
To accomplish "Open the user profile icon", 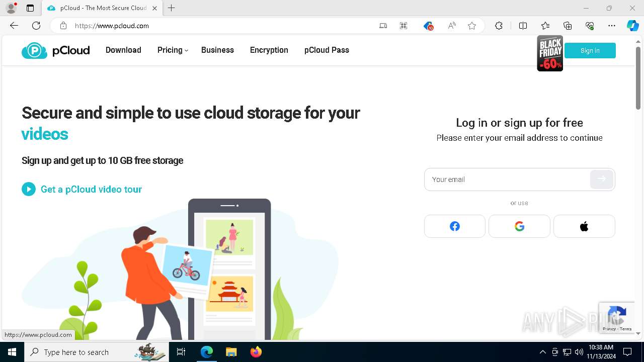I will 11,8.
